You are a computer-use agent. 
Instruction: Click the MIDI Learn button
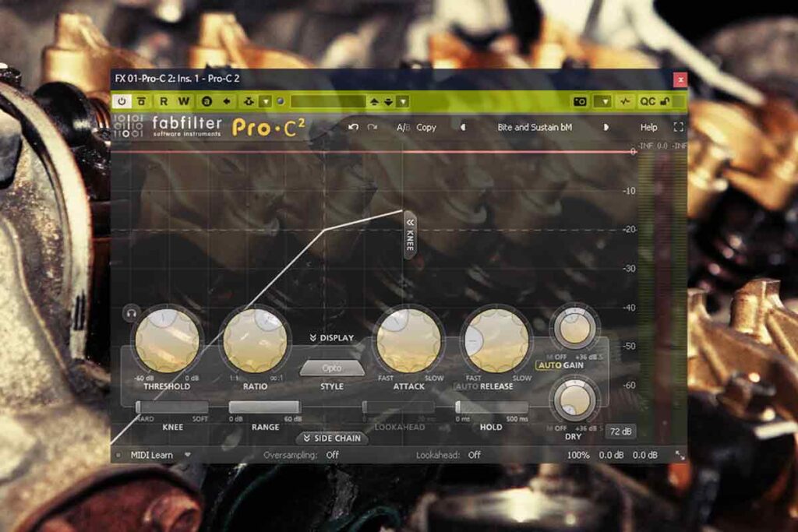(x=152, y=455)
